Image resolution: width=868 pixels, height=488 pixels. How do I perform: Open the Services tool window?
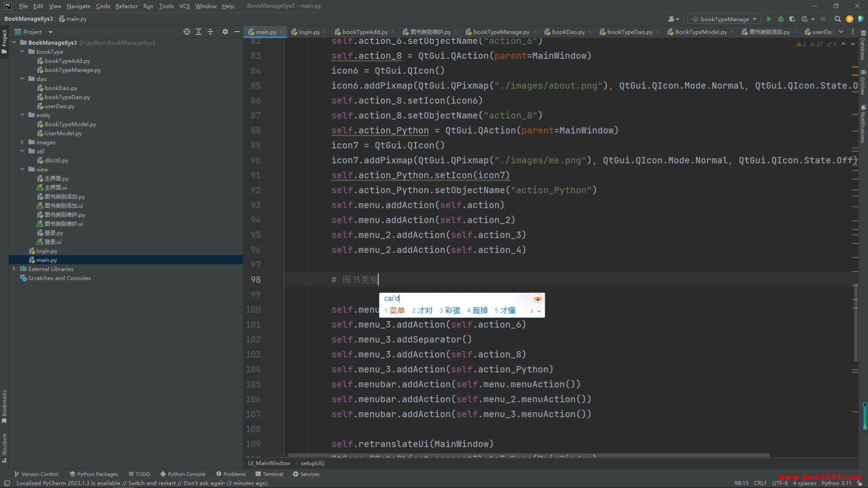click(x=306, y=474)
